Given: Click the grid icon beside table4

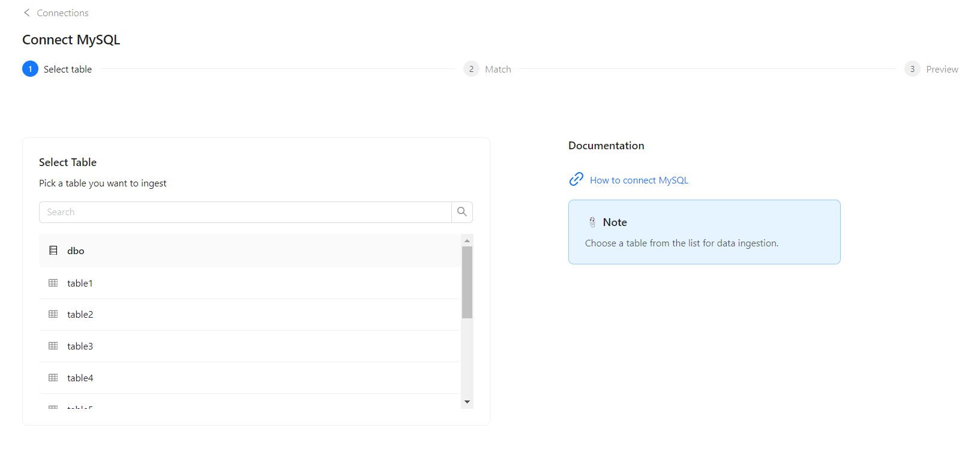Looking at the screenshot, I should click(53, 378).
